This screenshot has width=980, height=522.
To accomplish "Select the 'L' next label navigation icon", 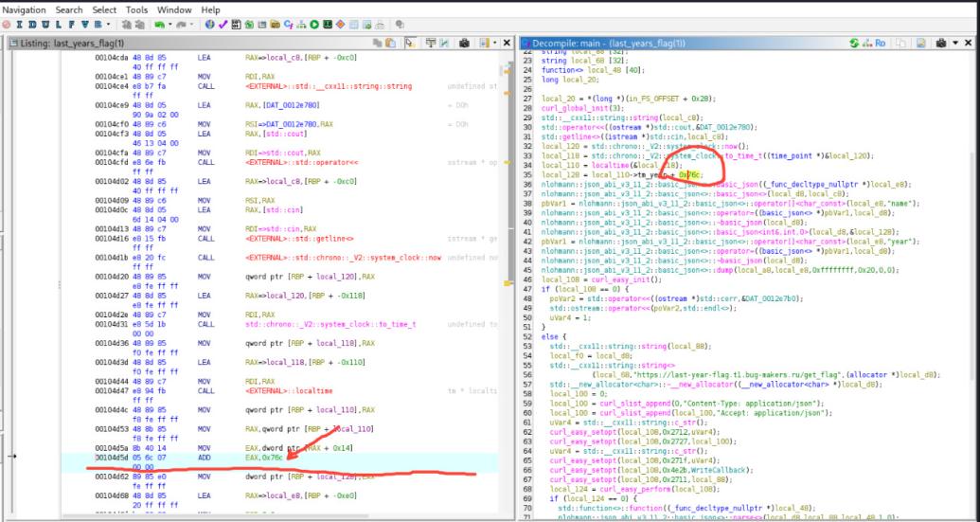I will tap(58, 25).
